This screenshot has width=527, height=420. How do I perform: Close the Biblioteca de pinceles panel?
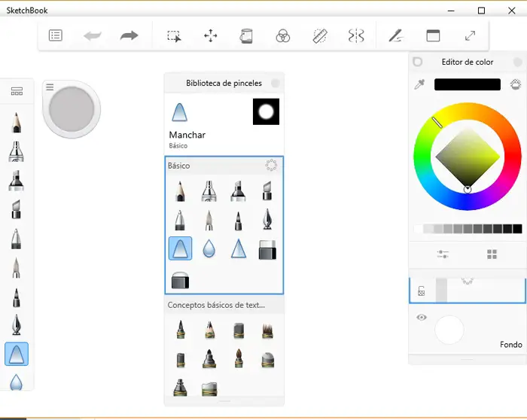[276, 83]
